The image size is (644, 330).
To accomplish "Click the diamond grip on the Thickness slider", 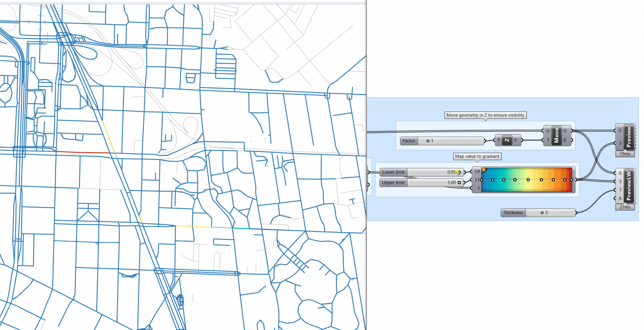I will pyautogui.click(x=542, y=213).
